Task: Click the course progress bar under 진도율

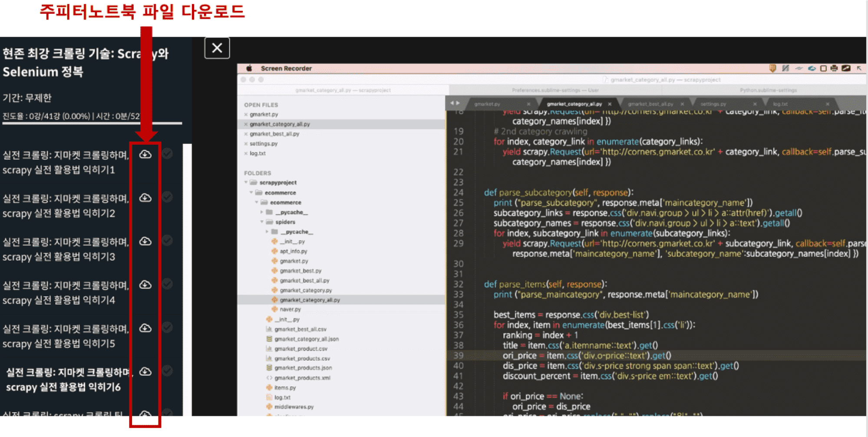Action: 92,124
